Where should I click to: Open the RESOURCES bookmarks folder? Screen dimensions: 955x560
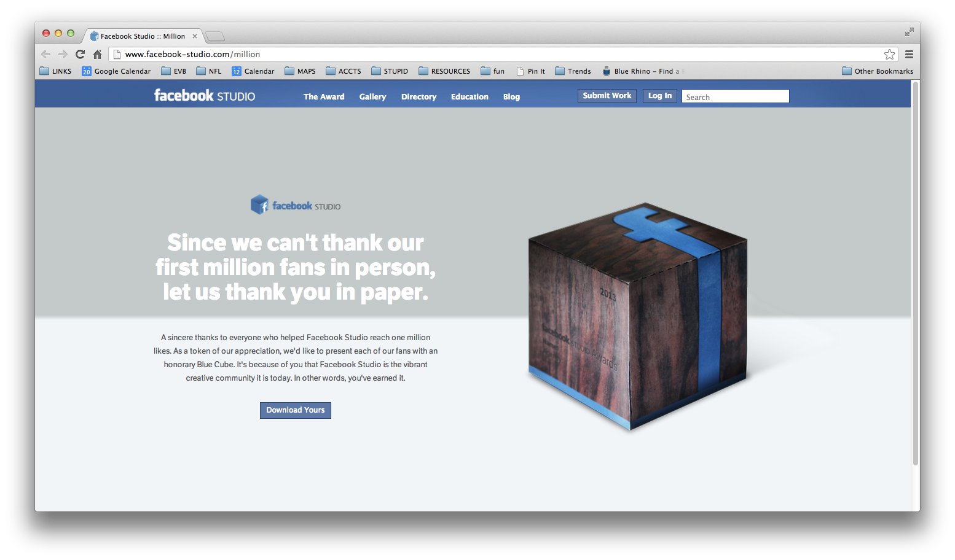(x=444, y=71)
